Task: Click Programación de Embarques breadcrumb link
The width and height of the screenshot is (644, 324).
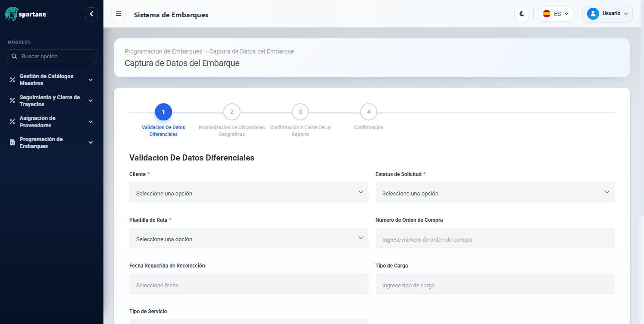Action: 163,51
